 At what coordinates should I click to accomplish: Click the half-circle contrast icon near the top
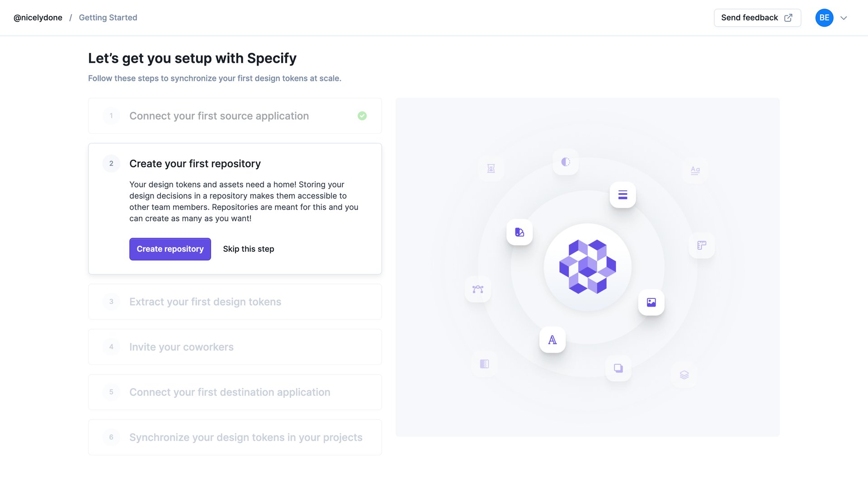[566, 162]
